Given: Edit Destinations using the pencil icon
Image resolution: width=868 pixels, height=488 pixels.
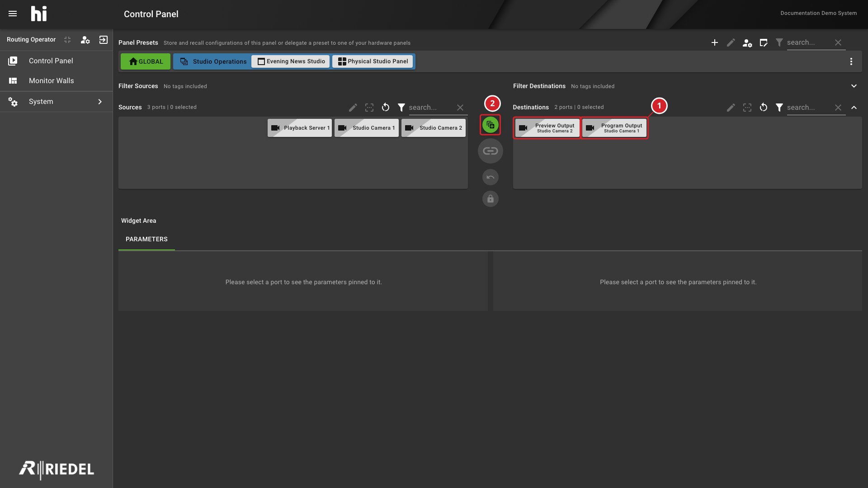Looking at the screenshot, I should point(731,108).
